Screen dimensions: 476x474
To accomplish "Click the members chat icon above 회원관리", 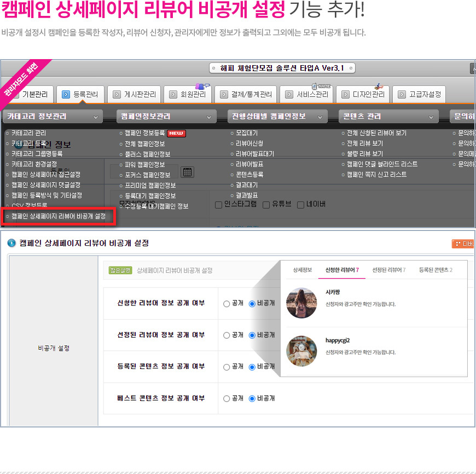I will [202, 86].
